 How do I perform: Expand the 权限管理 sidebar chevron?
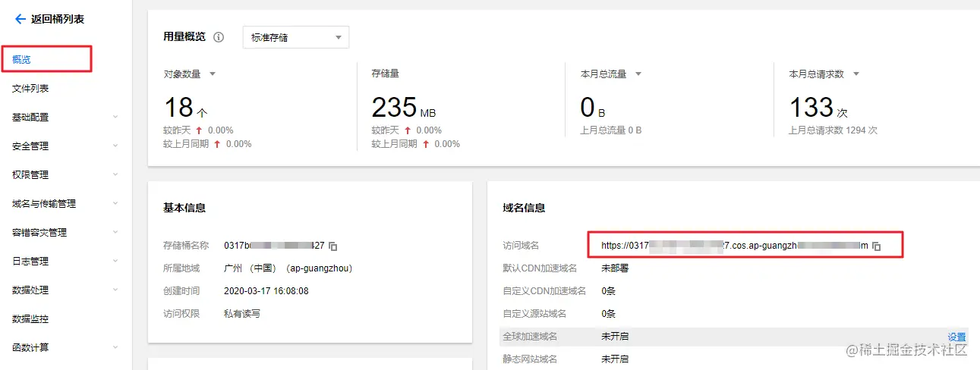coord(115,175)
